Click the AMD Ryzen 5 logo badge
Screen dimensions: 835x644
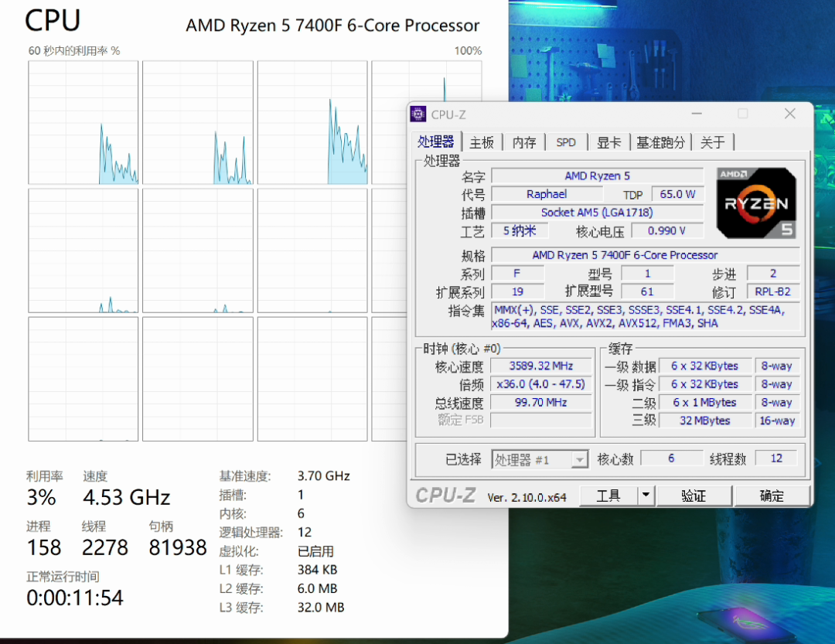(x=756, y=203)
